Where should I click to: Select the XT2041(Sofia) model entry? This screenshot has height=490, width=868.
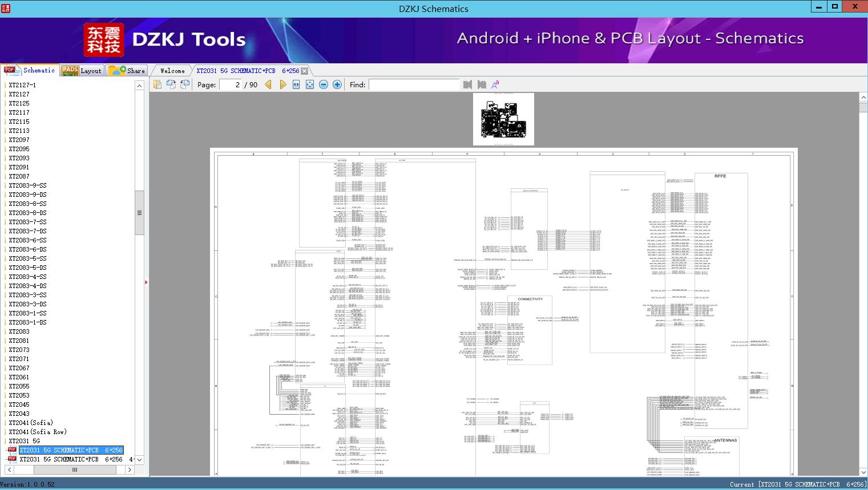[x=31, y=423]
